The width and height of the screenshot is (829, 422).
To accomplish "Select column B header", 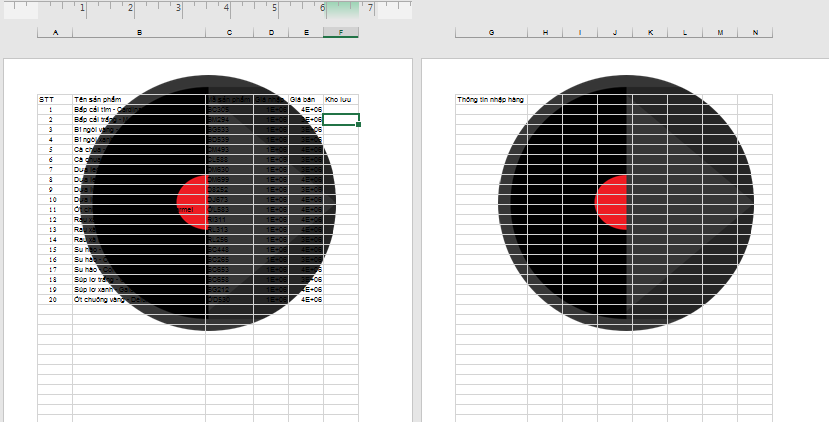I will [x=139, y=32].
